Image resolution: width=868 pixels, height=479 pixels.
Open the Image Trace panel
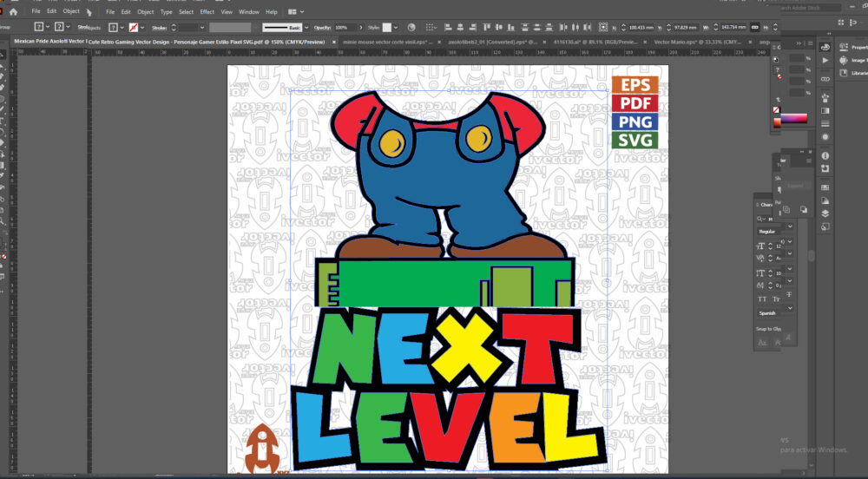pos(852,60)
